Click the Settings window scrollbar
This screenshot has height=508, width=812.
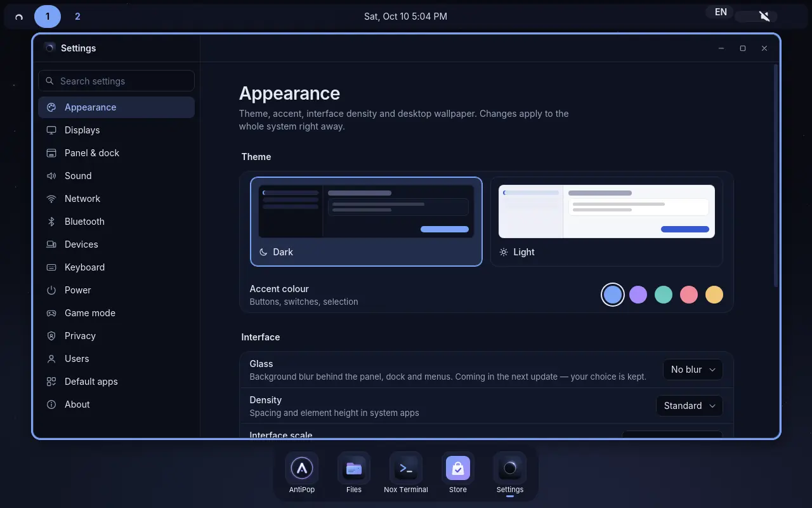pos(776,175)
